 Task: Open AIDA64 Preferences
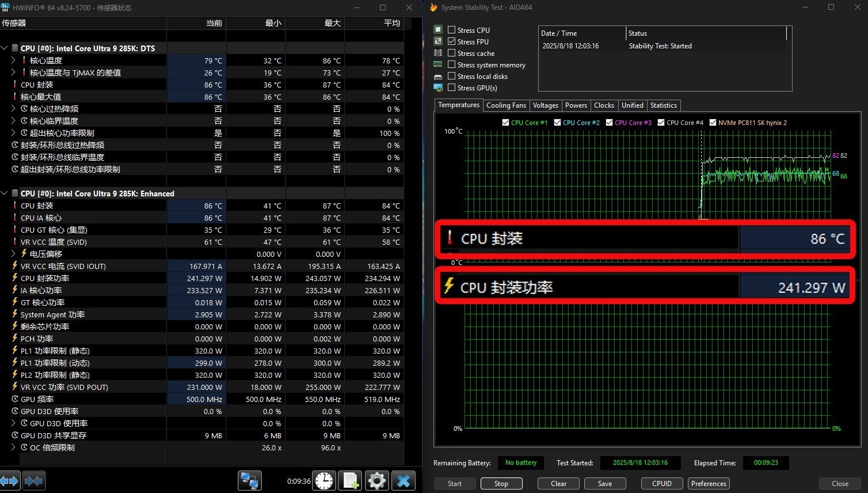[x=708, y=483]
